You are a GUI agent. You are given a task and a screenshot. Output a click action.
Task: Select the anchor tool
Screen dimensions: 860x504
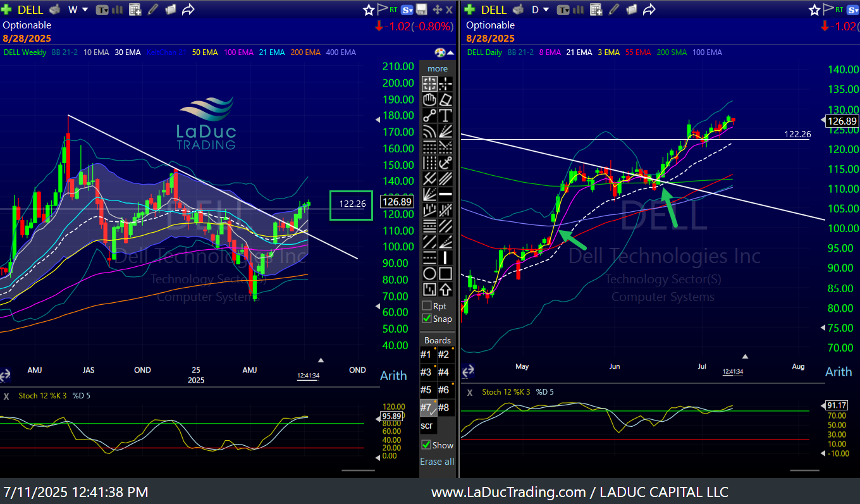click(445, 163)
